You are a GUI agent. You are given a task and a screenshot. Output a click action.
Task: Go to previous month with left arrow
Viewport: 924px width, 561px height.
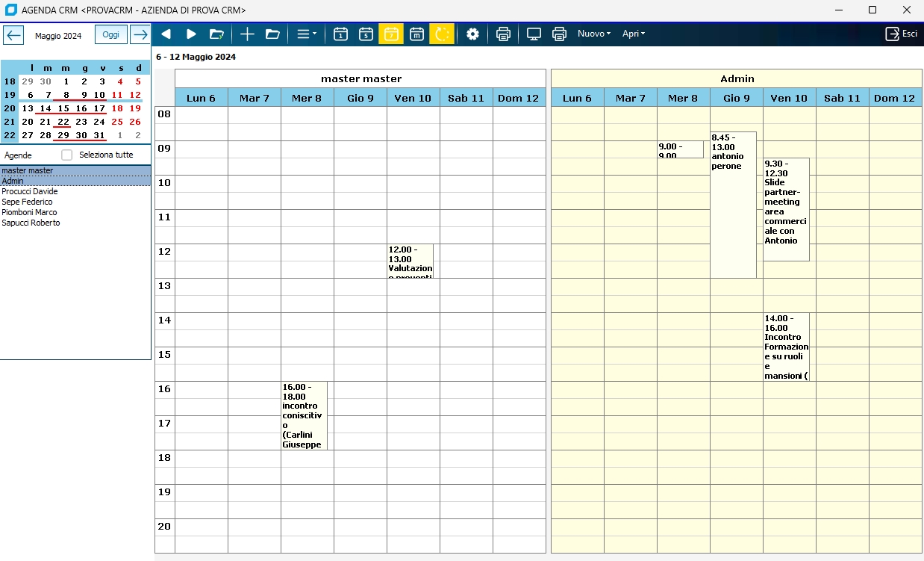coord(14,35)
